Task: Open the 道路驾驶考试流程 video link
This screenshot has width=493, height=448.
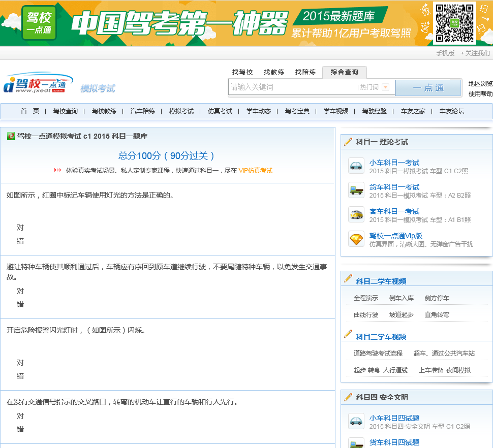Action: click(378, 353)
